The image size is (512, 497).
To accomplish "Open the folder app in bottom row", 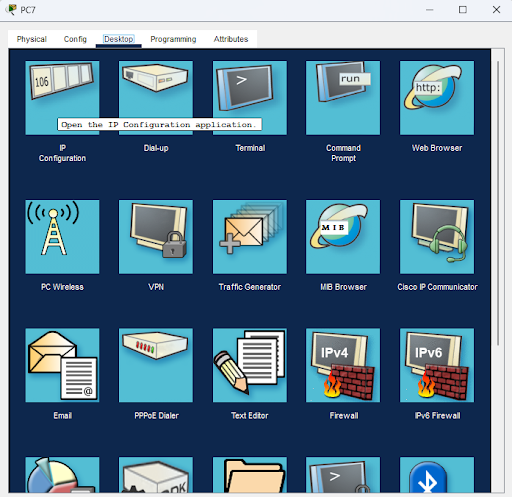I will (250, 475).
